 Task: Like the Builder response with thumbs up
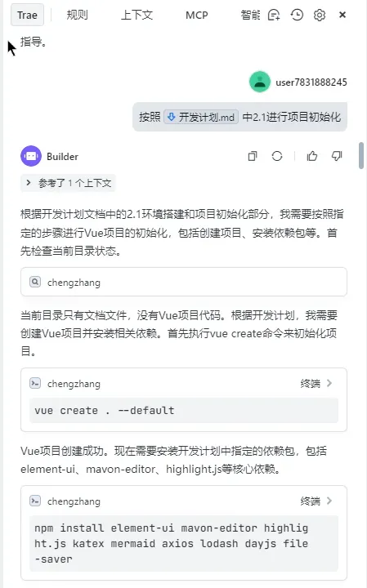pos(312,156)
